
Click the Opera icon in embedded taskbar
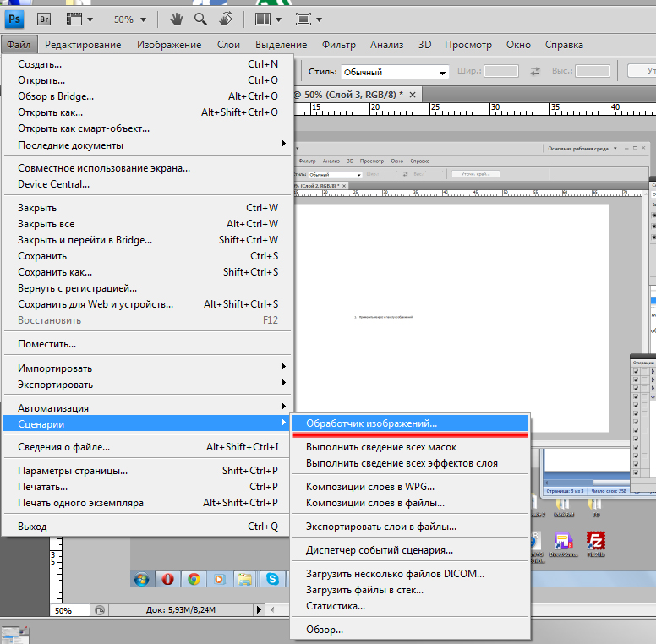(167, 579)
